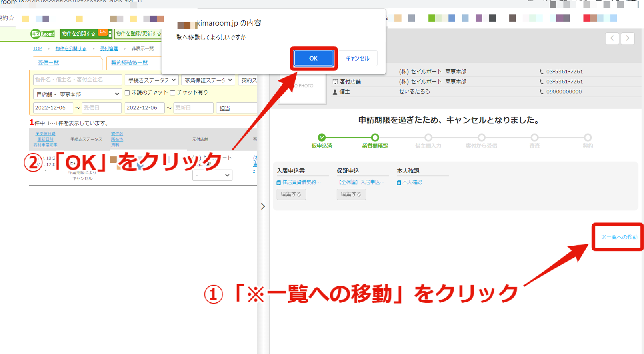
Task: Click the ※一覧への移動 link
Action: [619, 237]
